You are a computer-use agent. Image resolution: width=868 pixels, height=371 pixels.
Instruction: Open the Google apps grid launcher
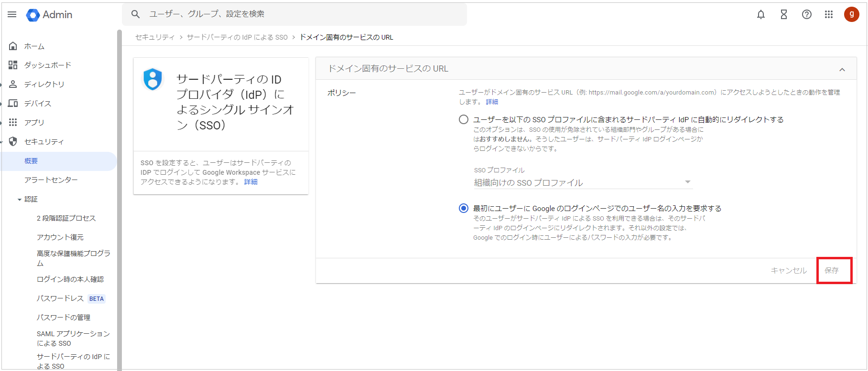(829, 14)
